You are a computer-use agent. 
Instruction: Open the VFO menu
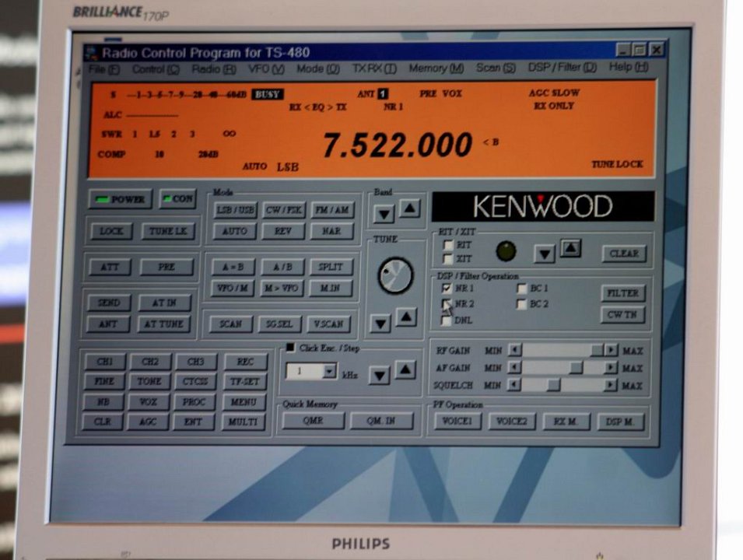point(266,69)
